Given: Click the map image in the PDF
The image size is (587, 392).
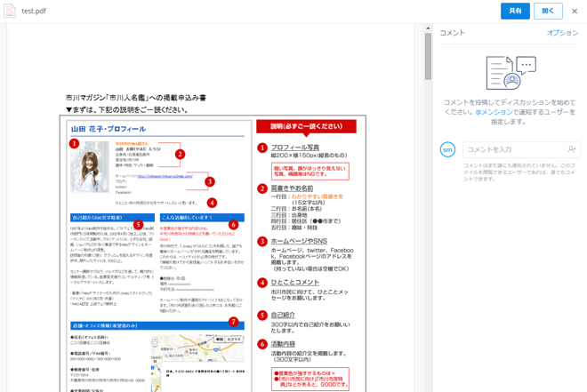Looking at the screenshot, I should pyautogui.click(x=197, y=363).
